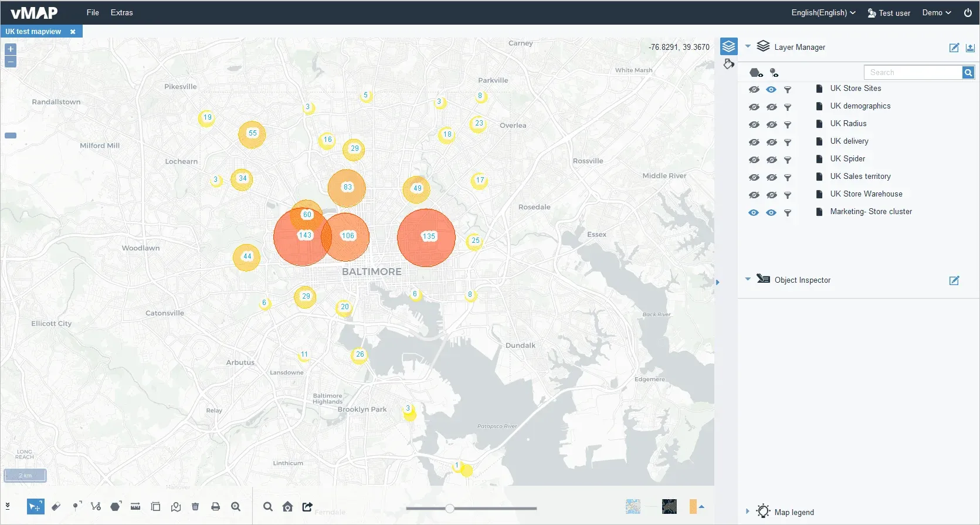This screenshot has width=980, height=525.
Task: Select the add line vertex tool
Action: pos(96,506)
